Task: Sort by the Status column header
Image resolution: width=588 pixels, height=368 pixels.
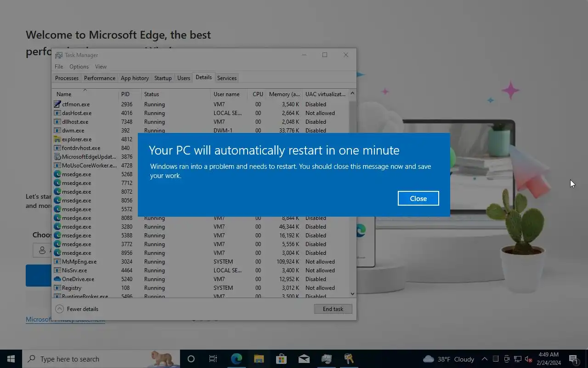Action: click(x=175, y=94)
